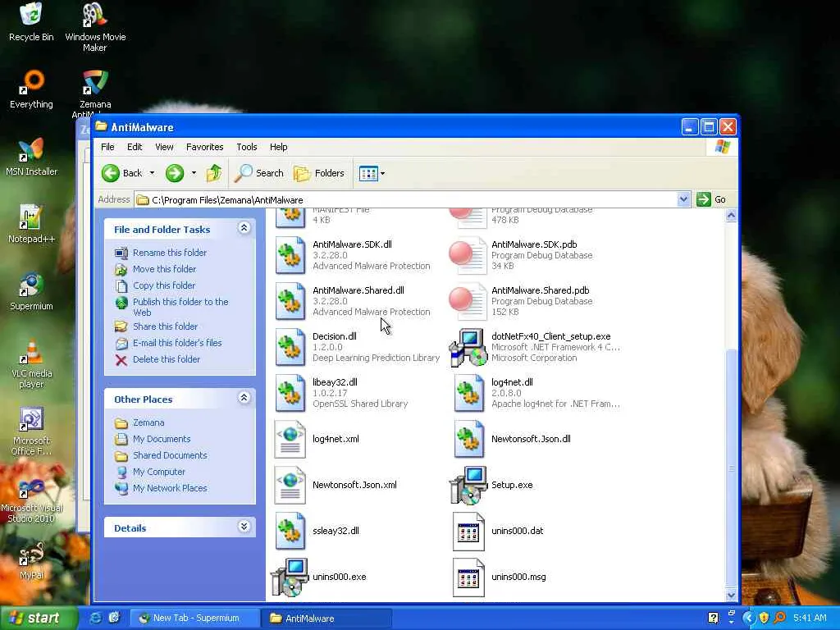Select unins000.dat file icon
Image resolution: width=840 pixels, height=630 pixels.
tap(468, 531)
